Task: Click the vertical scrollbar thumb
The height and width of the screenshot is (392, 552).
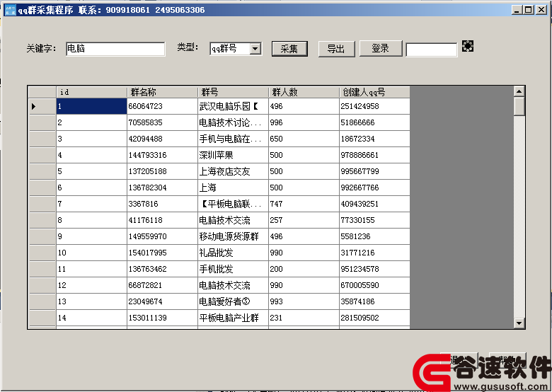Action: pyautogui.click(x=519, y=106)
